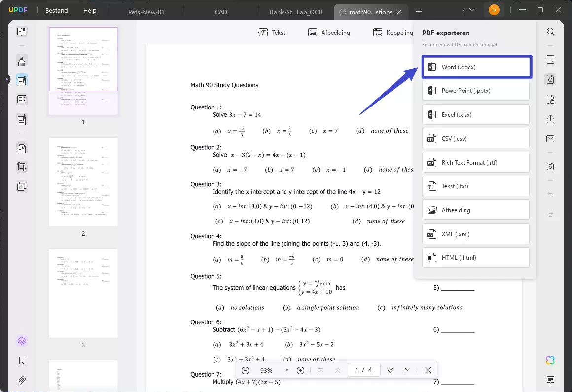Click the Search magnifier icon

pos(550,32)
